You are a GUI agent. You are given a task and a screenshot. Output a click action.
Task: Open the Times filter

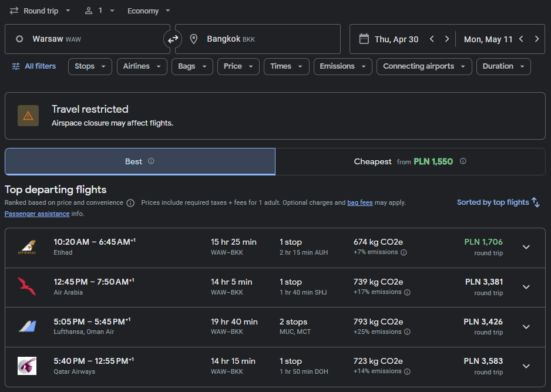pos(287,66)
